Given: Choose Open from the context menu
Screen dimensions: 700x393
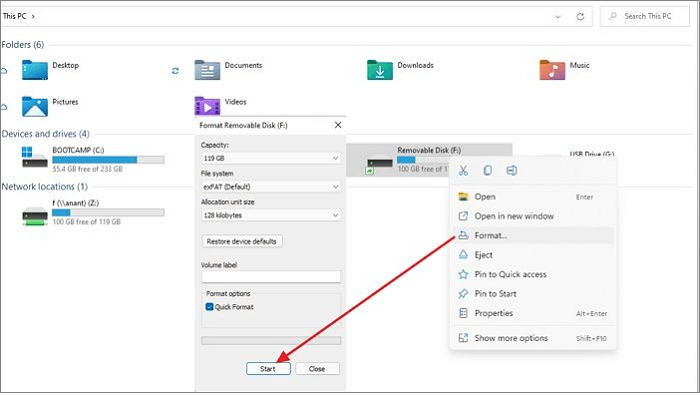Looking at the screenshot, I should tap(533, 196).
